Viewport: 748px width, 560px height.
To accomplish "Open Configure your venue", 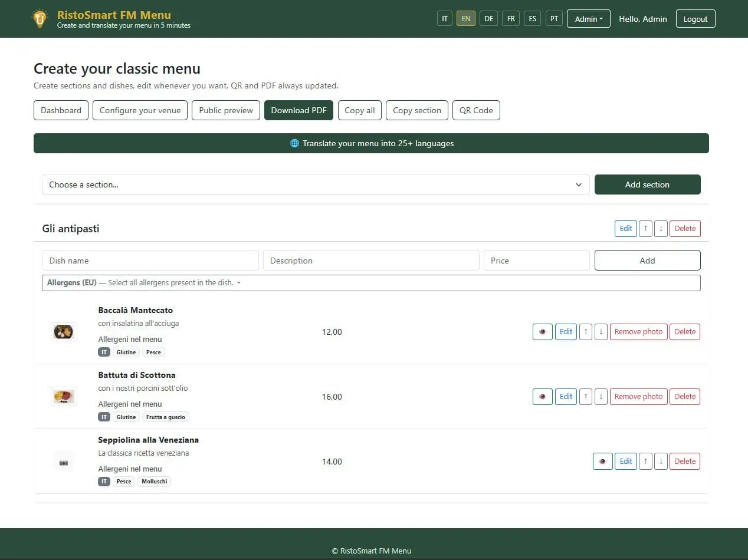I will 140,110.
